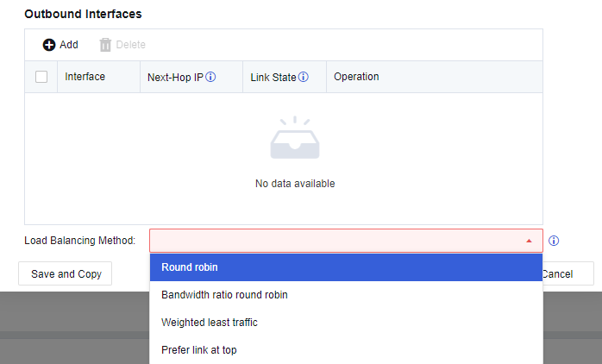
Task: Click the trash can Delete icon
Action: click(105, 45)
